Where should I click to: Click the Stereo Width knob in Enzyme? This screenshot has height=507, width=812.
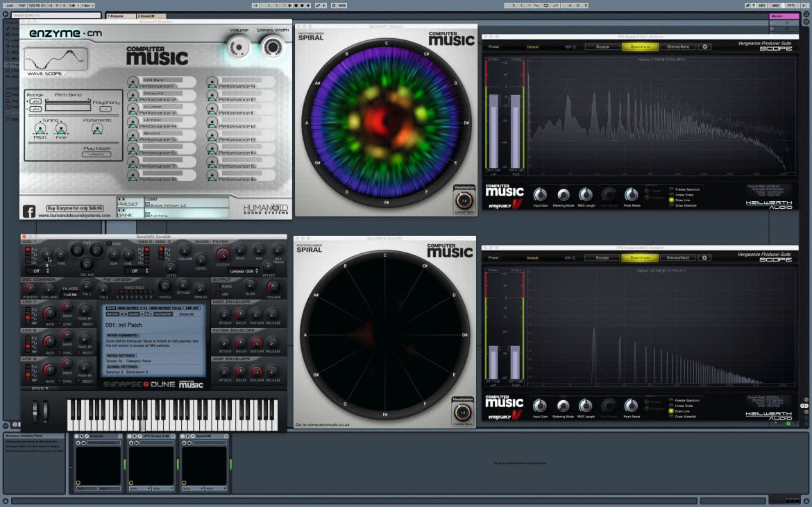(x=272, y=48)
